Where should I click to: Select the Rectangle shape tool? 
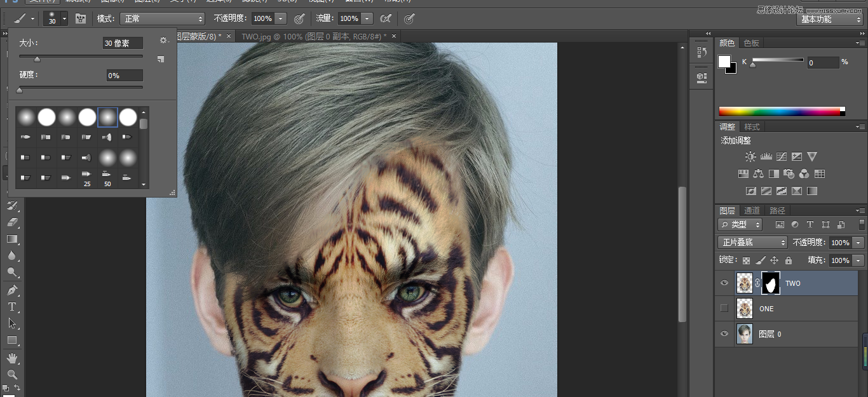pos(12,340)
